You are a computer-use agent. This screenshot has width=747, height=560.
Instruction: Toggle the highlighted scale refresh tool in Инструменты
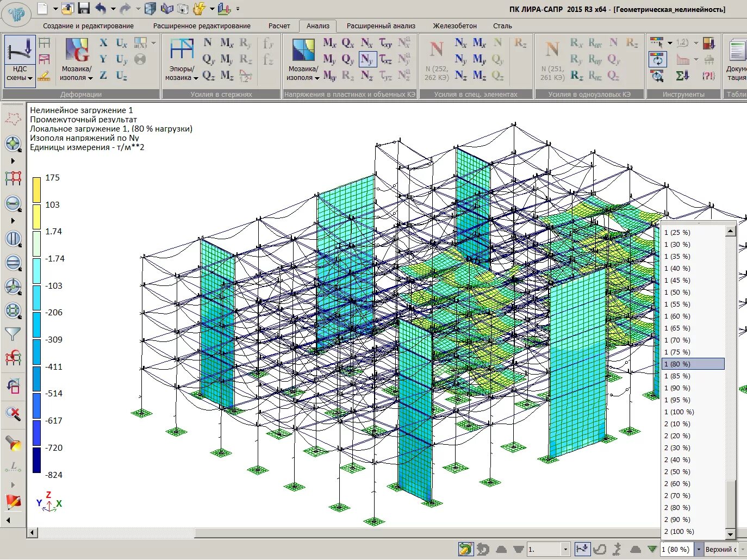[x=657, y=59]
